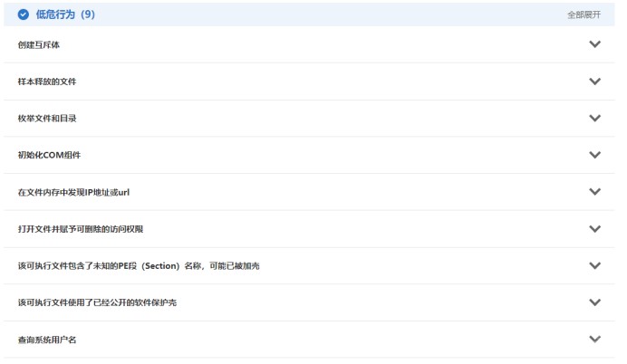This screenshot has height=364, width=627.
Task: Expand the 创建互斥体 row chevron
Action: [x=594, y=44]
